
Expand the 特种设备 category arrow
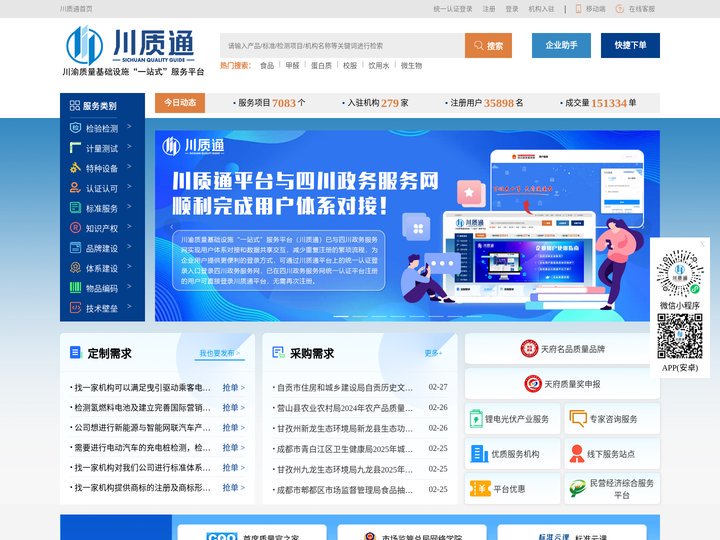point(129,166)
